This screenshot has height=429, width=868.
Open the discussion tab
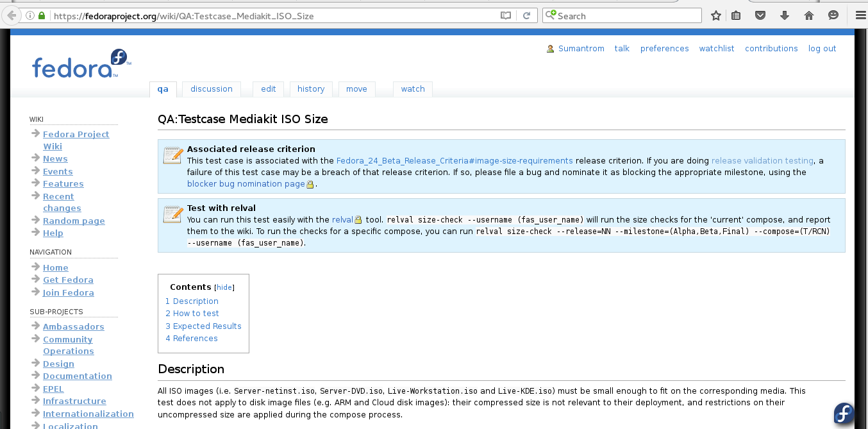click(x=212, y=89)
